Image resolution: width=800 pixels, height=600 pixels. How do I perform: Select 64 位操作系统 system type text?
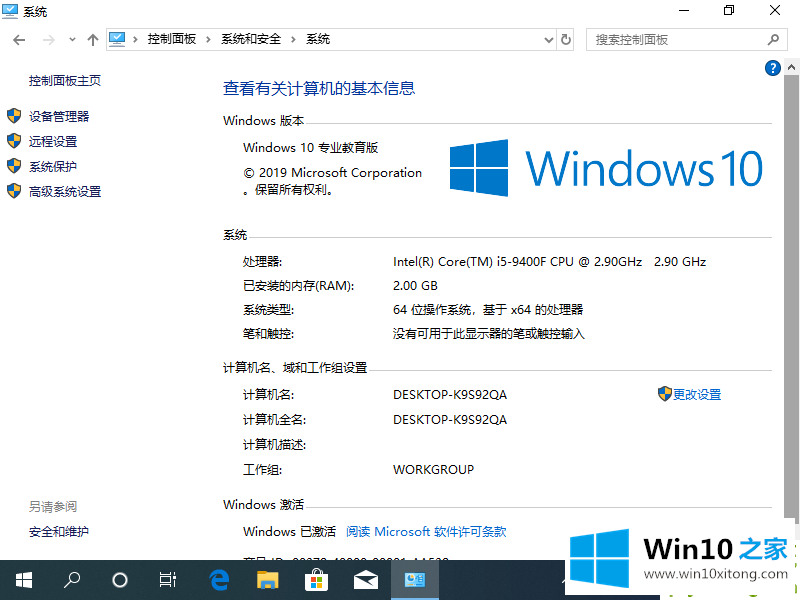pyautogui.click(x=488, y=310)
